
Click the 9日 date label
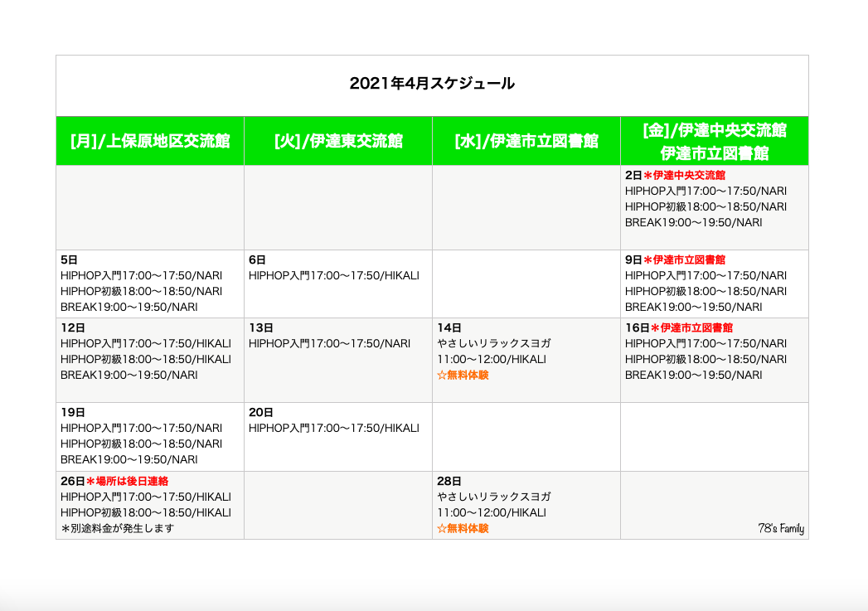(633, 260)
